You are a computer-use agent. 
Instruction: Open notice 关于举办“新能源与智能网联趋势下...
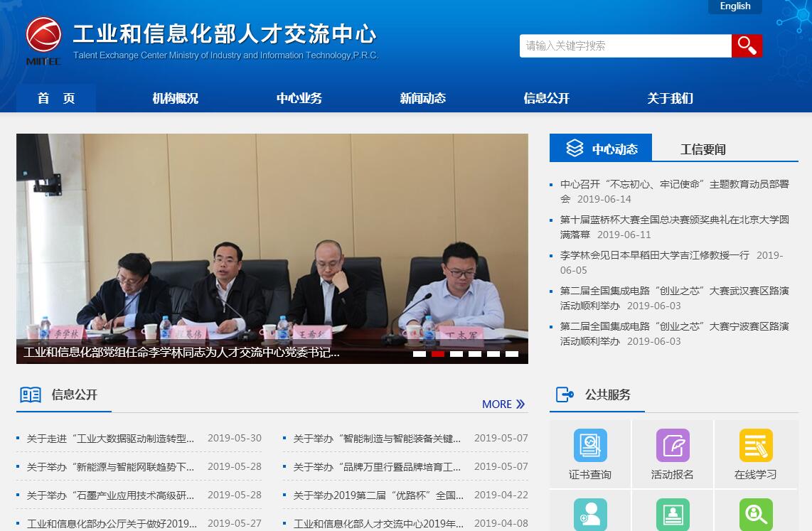tap(110, 467)
